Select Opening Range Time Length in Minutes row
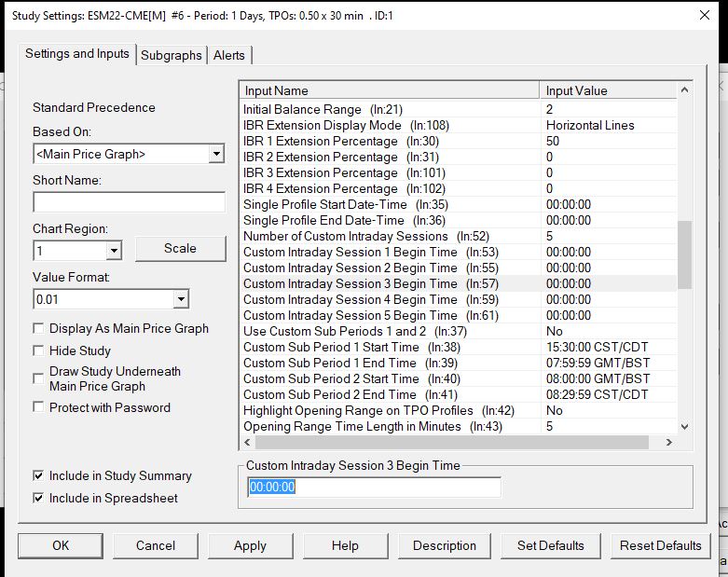This screenshot has height=577, width=728. coord(459,426)
